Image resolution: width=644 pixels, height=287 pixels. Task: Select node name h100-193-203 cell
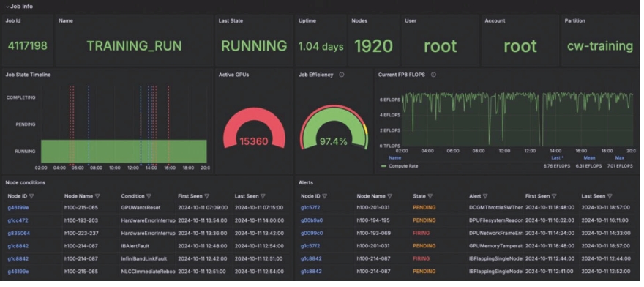pos(81,220)
